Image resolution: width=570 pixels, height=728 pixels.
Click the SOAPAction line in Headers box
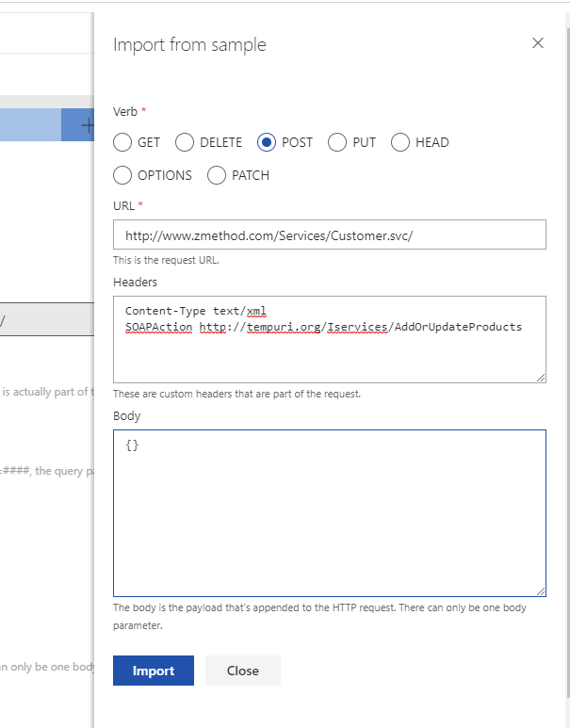323,326
